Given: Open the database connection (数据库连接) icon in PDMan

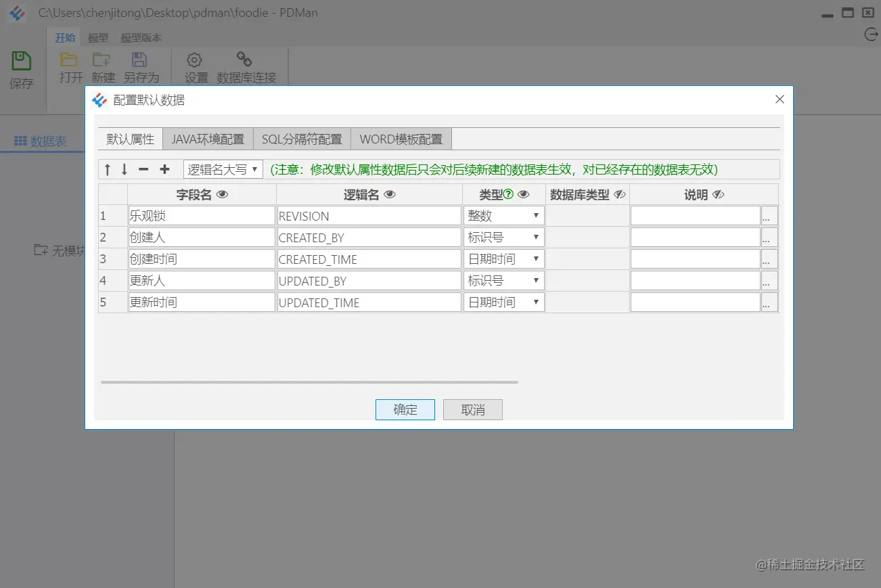Looking at the screenshot, I should click(x=244, y=60).
